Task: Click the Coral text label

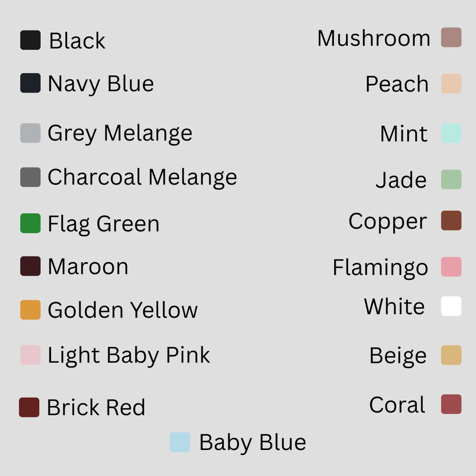Action: pyautogui.click(x=397, y=405)
